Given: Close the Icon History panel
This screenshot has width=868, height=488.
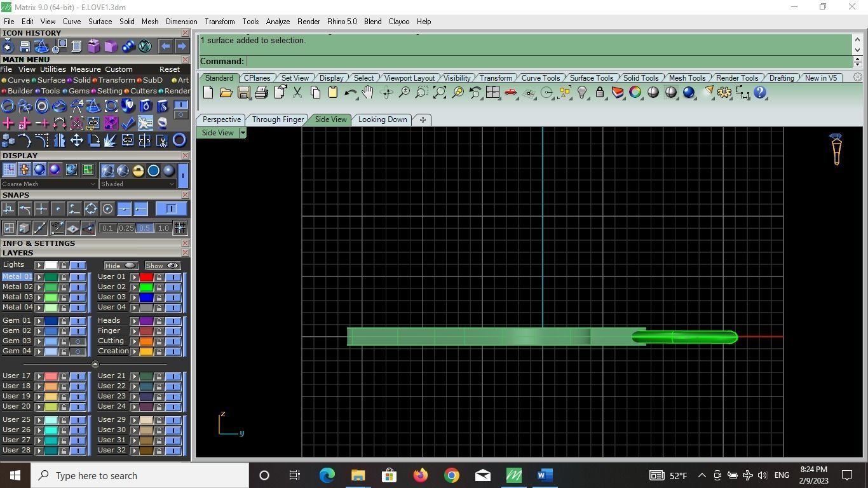Looking at the screenshot, I should pos(185,33).
